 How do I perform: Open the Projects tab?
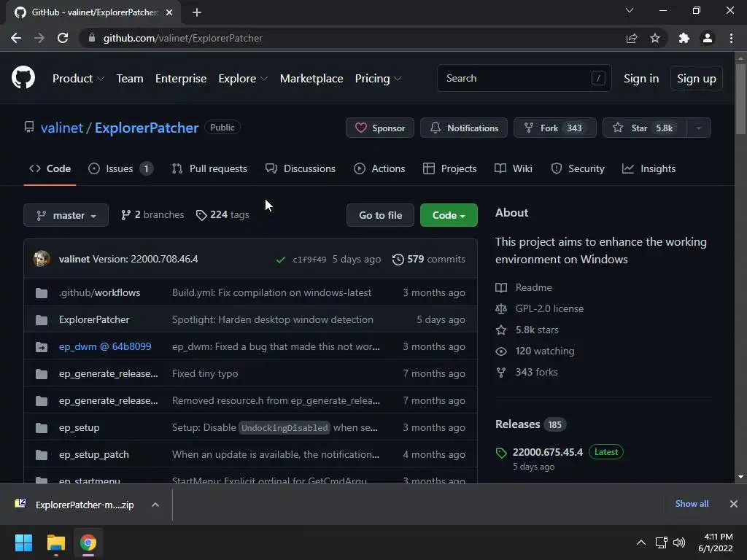click(449, 168)
